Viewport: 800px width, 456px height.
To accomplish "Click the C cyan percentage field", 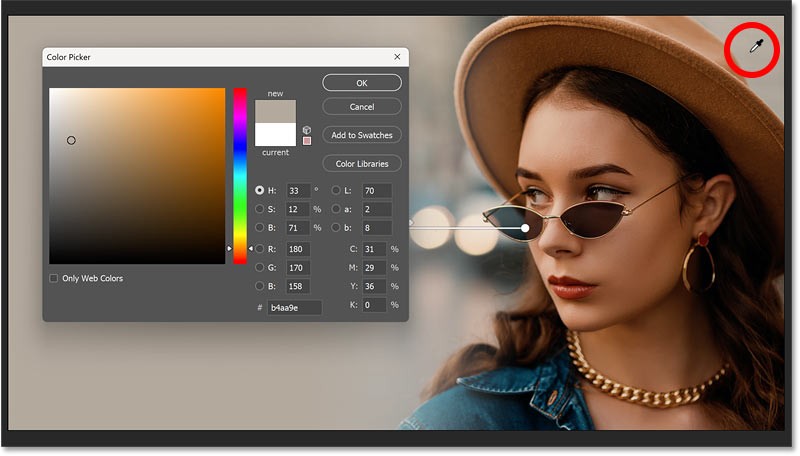I will 377,248.
